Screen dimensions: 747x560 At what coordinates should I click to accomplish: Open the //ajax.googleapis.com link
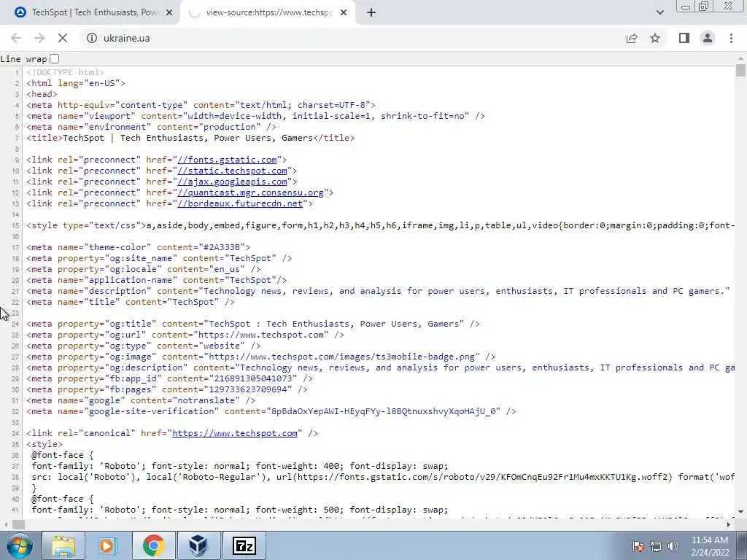point(232,182)
